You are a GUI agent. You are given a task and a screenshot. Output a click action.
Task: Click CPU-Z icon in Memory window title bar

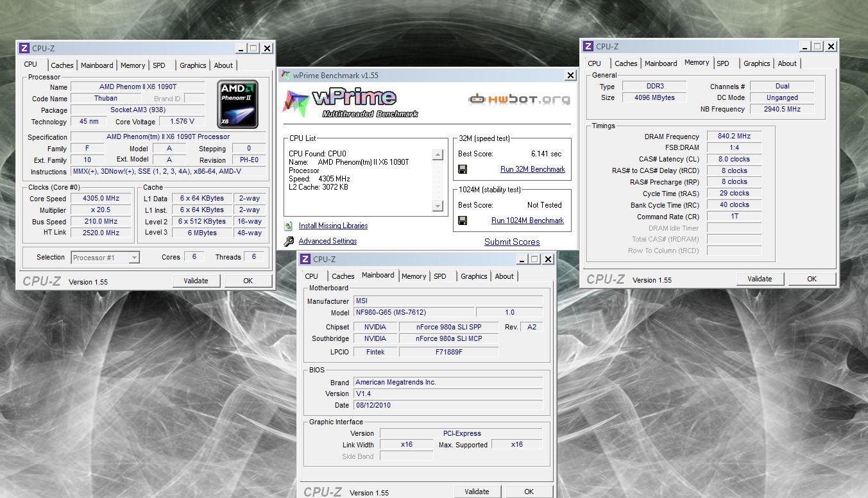tap(588, 46)
